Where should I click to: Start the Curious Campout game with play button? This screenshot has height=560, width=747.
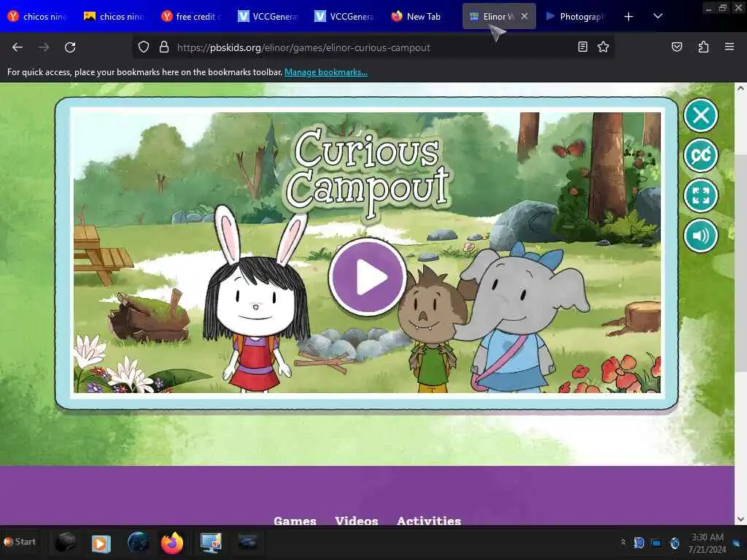(368, 276)
